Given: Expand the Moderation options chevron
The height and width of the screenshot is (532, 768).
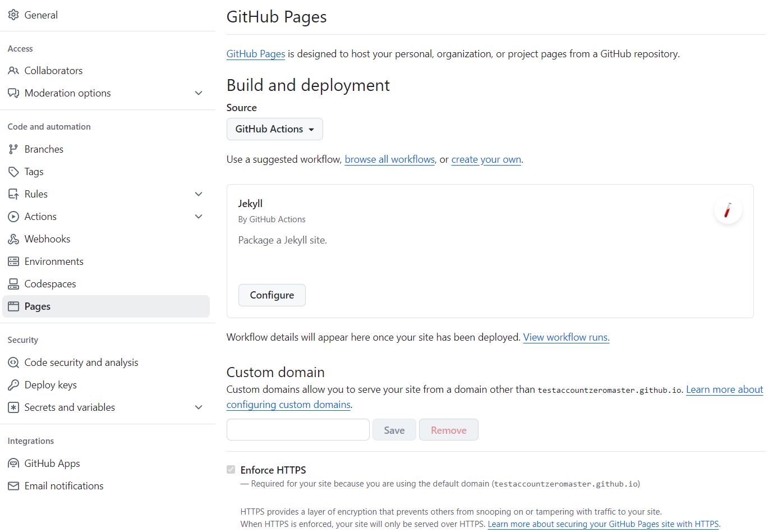Looking at the screenshot, I should click(x=199, y=93).
